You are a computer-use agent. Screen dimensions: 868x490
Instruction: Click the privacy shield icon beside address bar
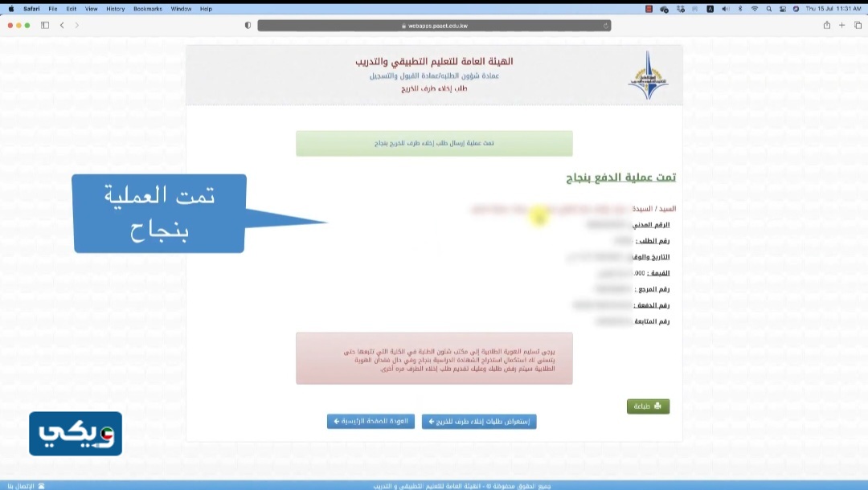click(248, 26)
